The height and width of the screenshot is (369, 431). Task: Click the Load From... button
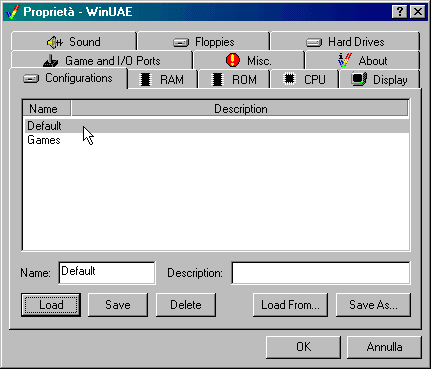[290, 305]
